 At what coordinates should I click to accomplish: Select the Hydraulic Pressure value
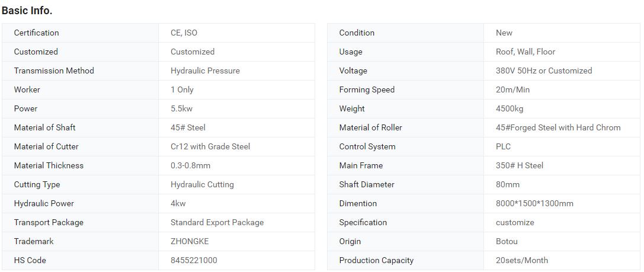coord(205,71)
